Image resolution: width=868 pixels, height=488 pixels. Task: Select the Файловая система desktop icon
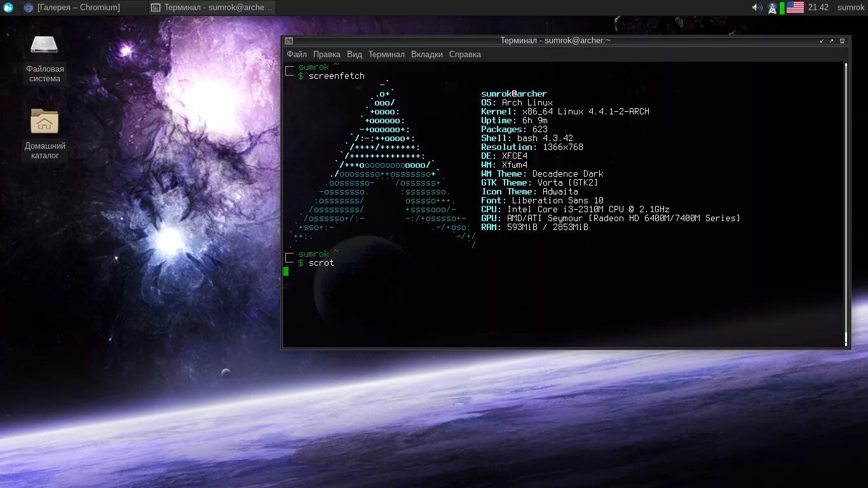pos(44,44)
